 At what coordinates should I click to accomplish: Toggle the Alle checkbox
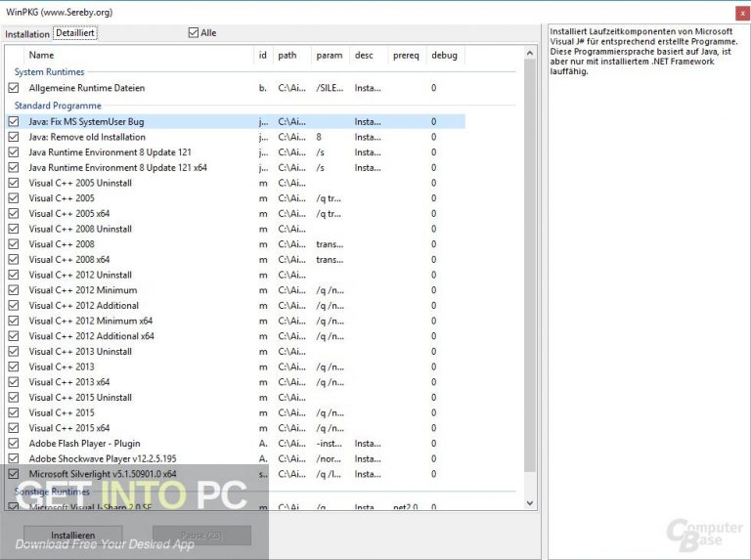(x=194, y=32)
